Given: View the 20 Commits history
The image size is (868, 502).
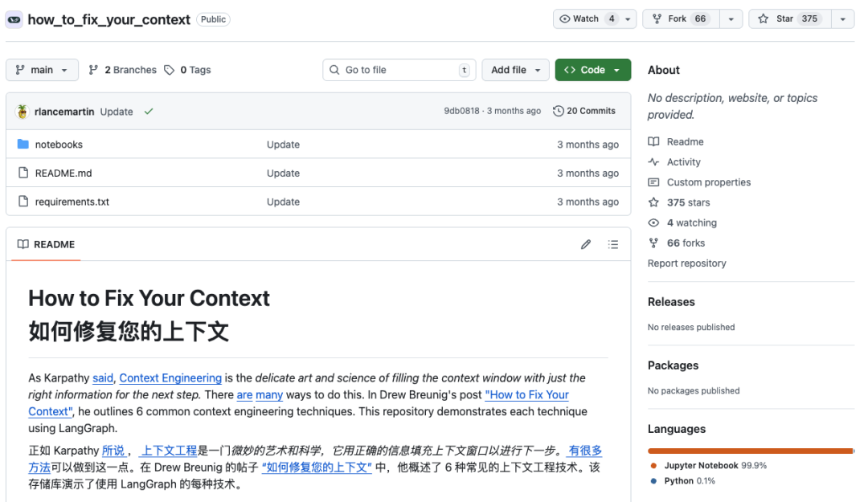Looking at the screenshot, I should point(584,111).
